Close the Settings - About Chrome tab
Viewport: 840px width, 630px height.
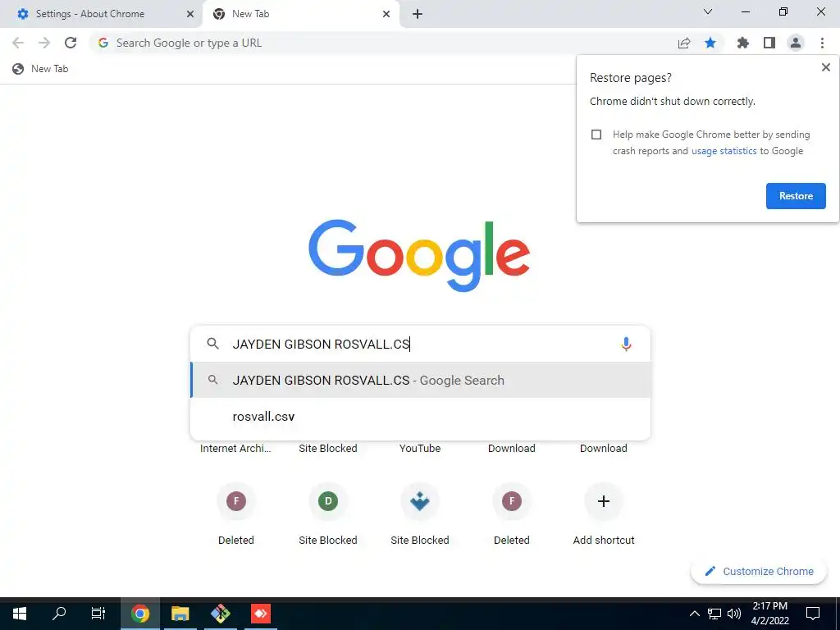190,14
